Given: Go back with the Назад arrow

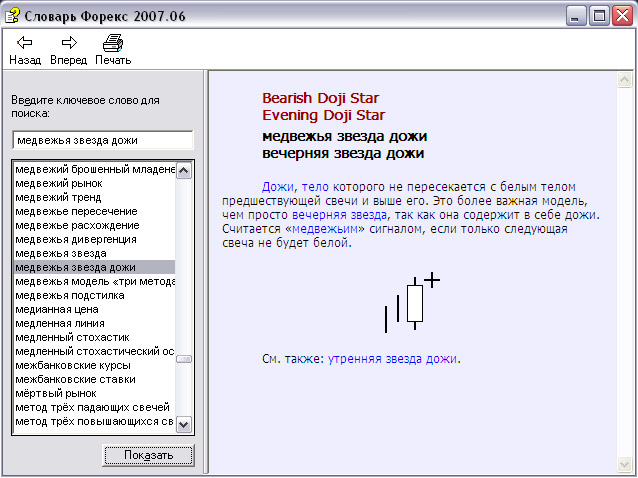Looking at the screenshot, I should click(25, 50).
